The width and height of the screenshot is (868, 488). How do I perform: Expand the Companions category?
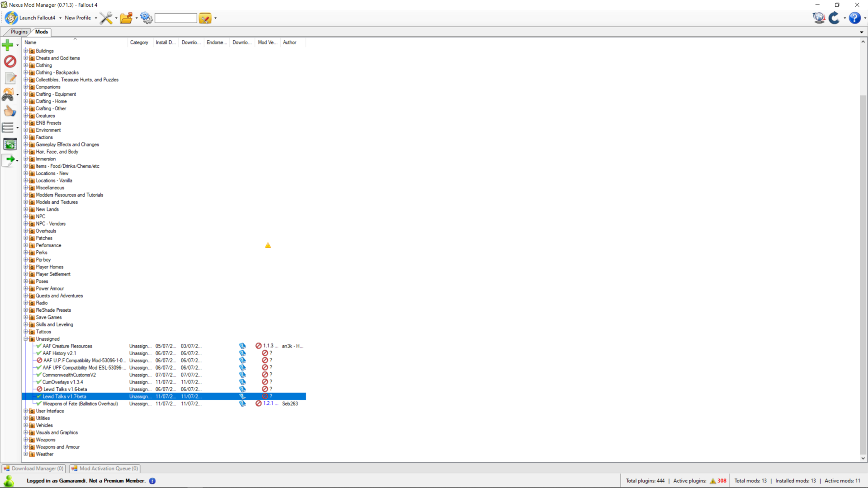click(26, 87)
